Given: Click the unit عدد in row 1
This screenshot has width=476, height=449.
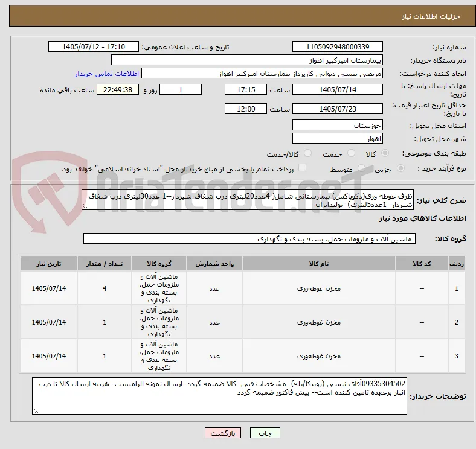Looking at the screenshot, I should click(x=214, y=288).
